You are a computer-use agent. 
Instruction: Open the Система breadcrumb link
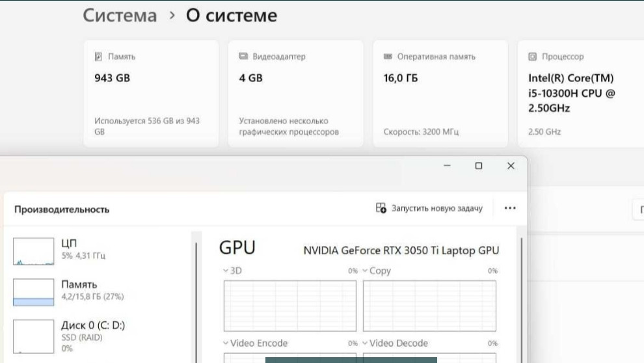[x=120, y=16]
